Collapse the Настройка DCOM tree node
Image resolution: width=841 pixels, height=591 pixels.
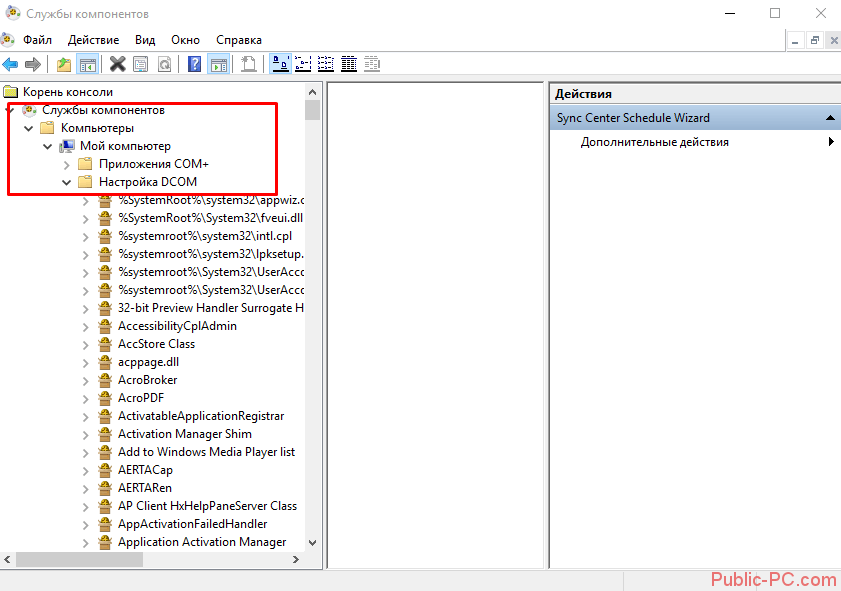67,183
